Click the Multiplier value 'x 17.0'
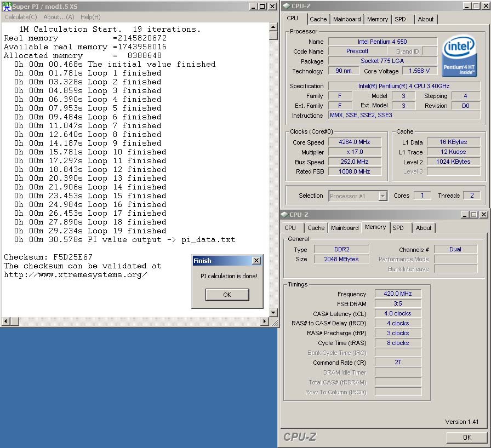The width and height of the screenshot is (491, 448). coord(355,152)
